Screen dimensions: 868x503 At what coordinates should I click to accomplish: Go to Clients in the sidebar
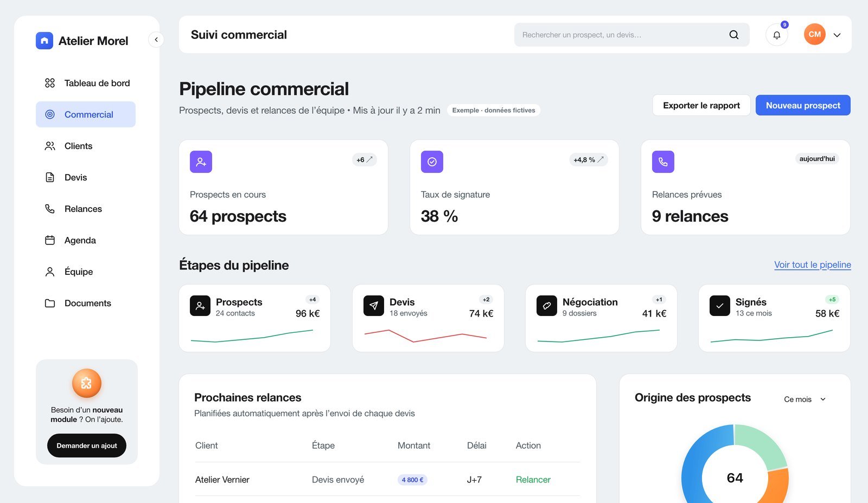[86, 146]
